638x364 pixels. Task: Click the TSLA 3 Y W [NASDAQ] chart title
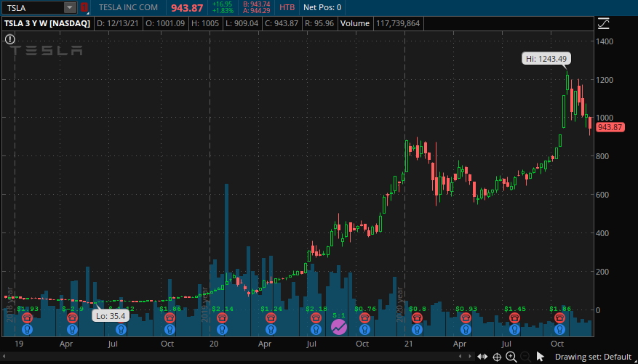47,23
